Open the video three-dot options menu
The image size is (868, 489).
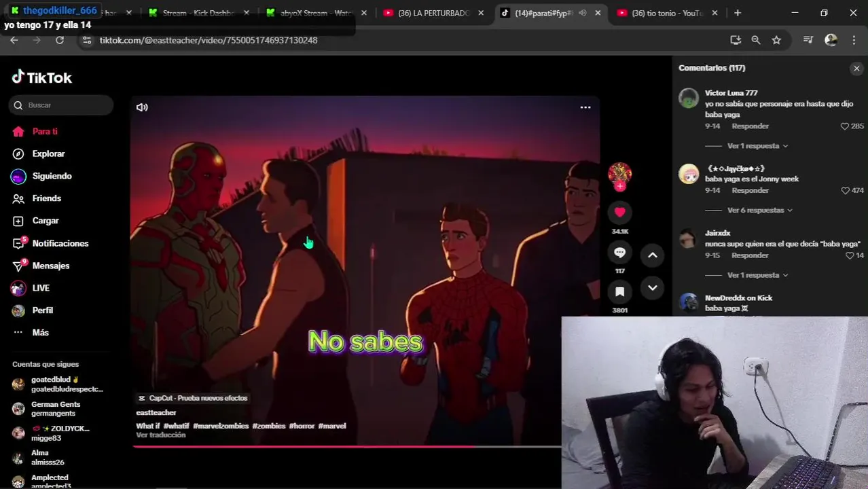coord(585,107)
